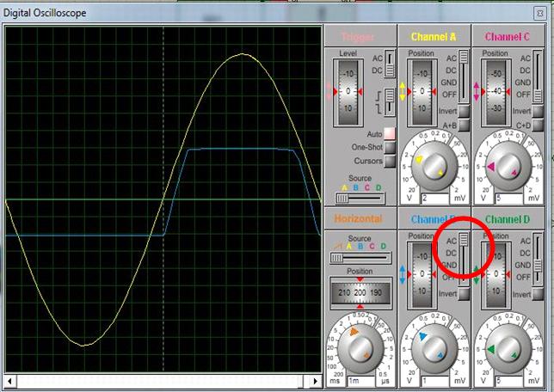
Task: Click the Trigger AC/DC coupling slider
Action: (x=390, y=64)
